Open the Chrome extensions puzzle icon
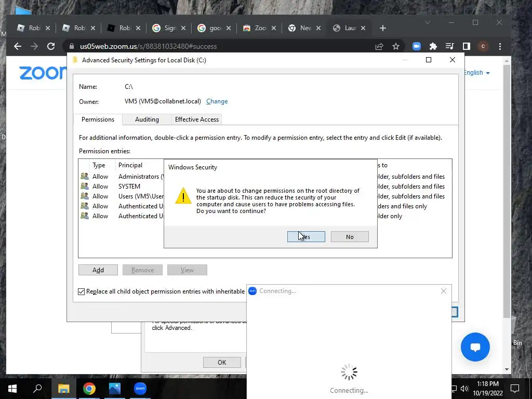This screenshot has height=399, width=532. 433,46
